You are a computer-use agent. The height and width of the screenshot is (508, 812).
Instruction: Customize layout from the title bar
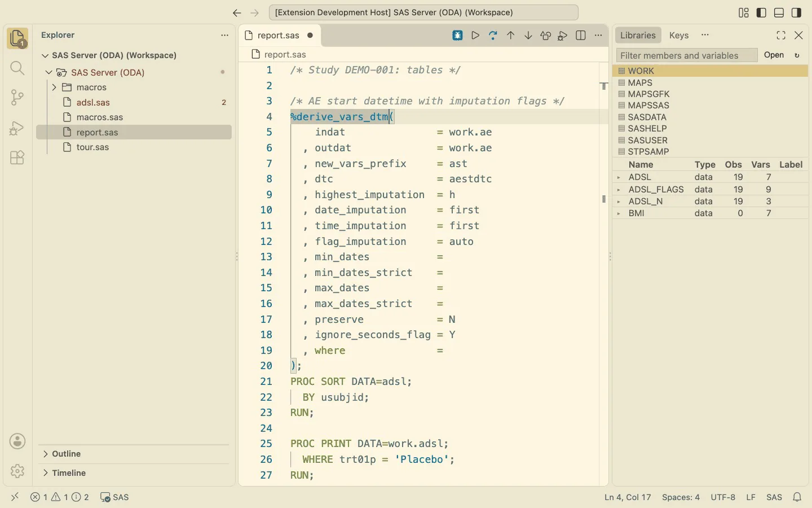[x=744, y=12]
